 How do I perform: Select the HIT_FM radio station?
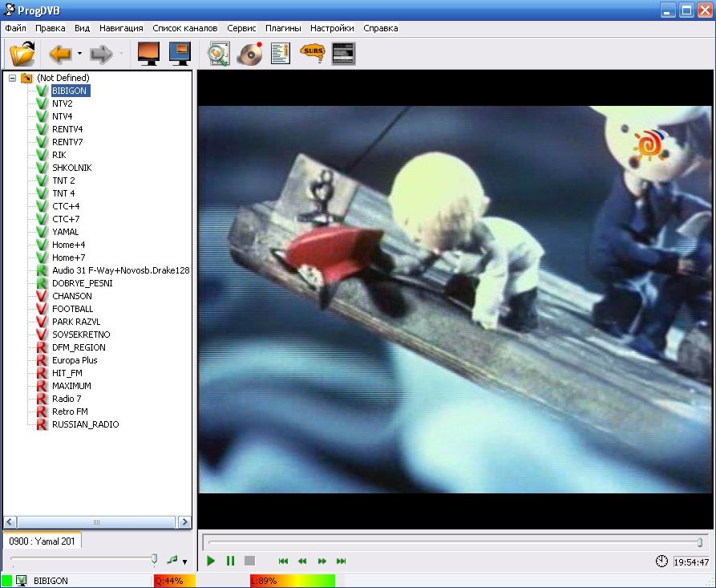click(67, 372)
